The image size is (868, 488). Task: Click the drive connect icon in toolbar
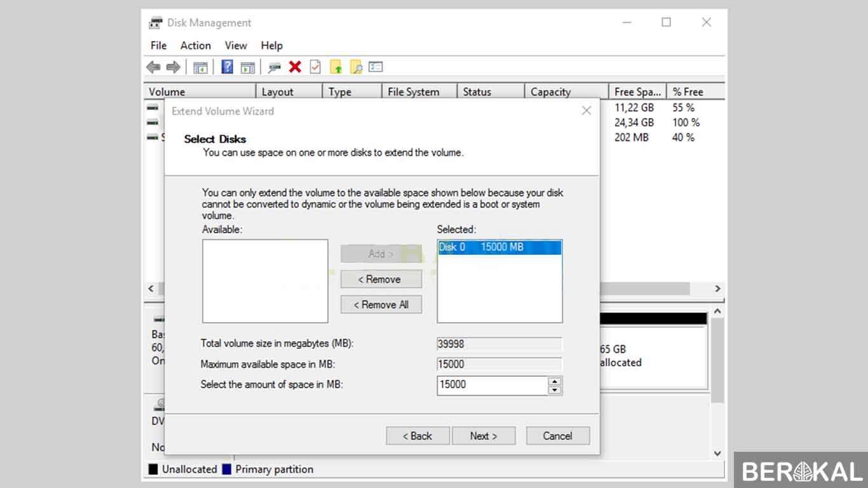(275, 67)
